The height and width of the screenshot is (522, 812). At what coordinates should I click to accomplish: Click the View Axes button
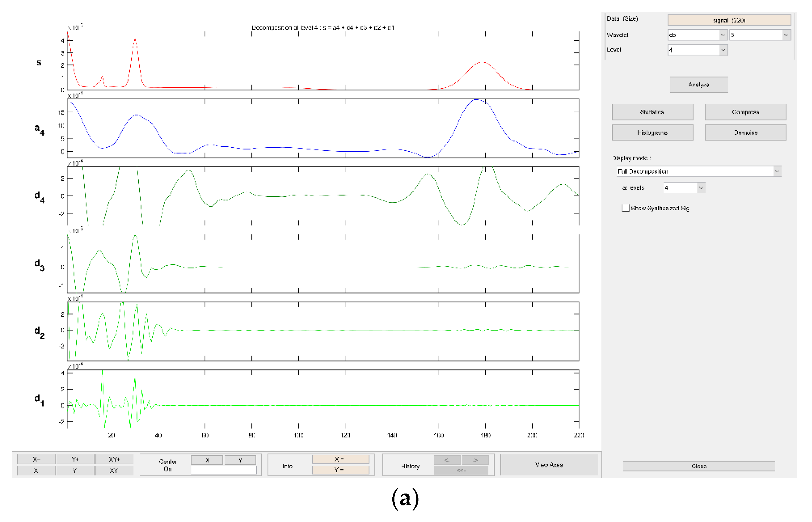549,465
